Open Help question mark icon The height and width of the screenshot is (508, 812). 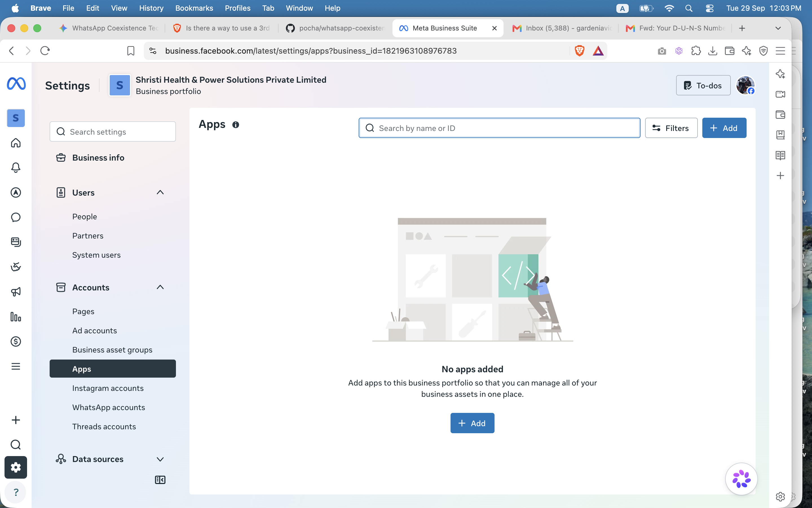coord(16,492)
